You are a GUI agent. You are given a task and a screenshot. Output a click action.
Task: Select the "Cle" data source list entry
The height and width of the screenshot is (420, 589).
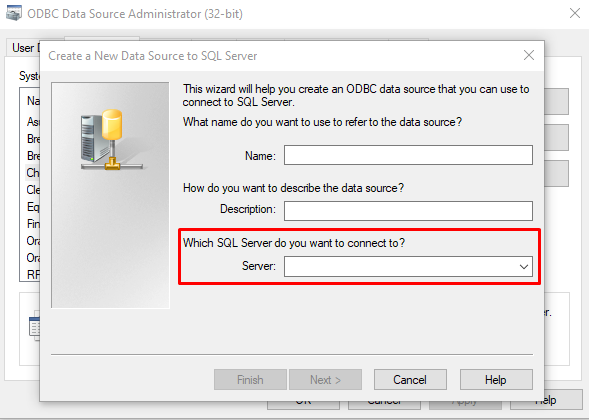(33, 190)
